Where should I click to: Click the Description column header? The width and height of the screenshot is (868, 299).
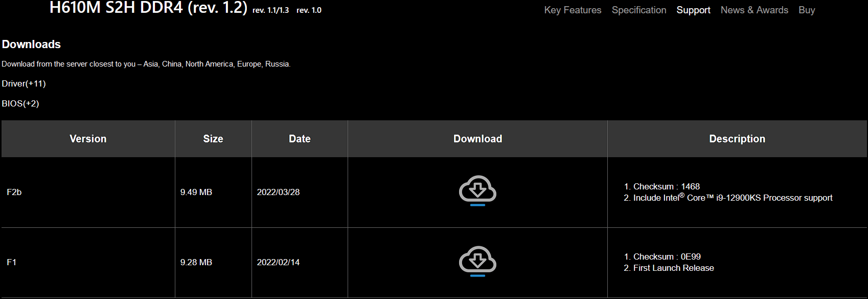point(737,139)
